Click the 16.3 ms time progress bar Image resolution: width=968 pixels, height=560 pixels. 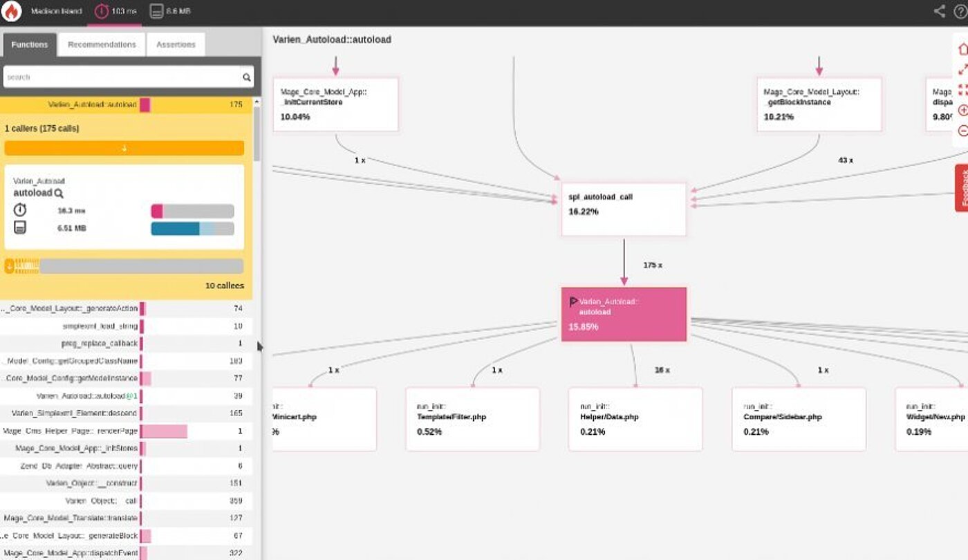coord(192,211)
